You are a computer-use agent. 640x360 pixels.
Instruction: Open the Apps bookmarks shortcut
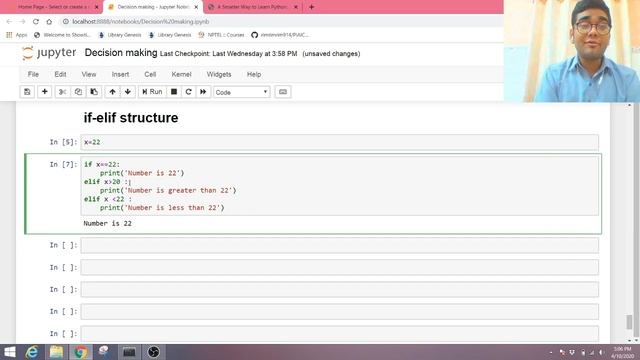coord(17,35)
